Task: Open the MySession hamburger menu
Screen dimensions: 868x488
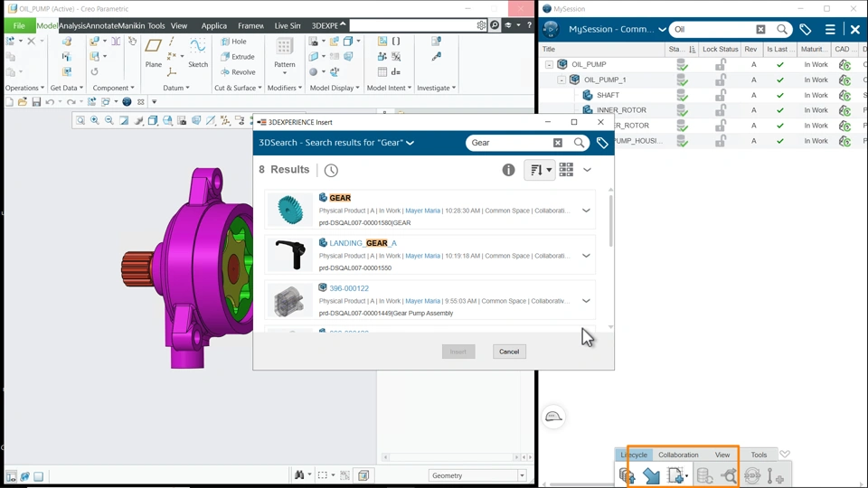Action: coord(830,30)
